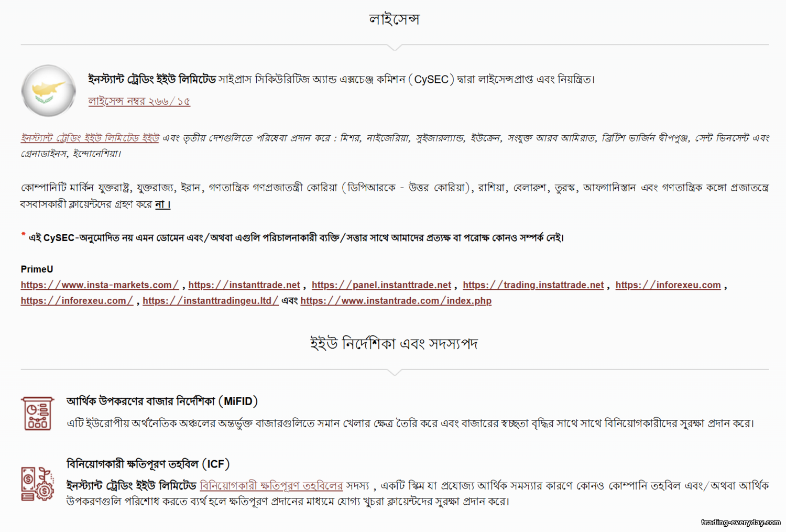Open license number ২৬৬/১৫ link
786x532 pixels.
click(x=139, y=101)
